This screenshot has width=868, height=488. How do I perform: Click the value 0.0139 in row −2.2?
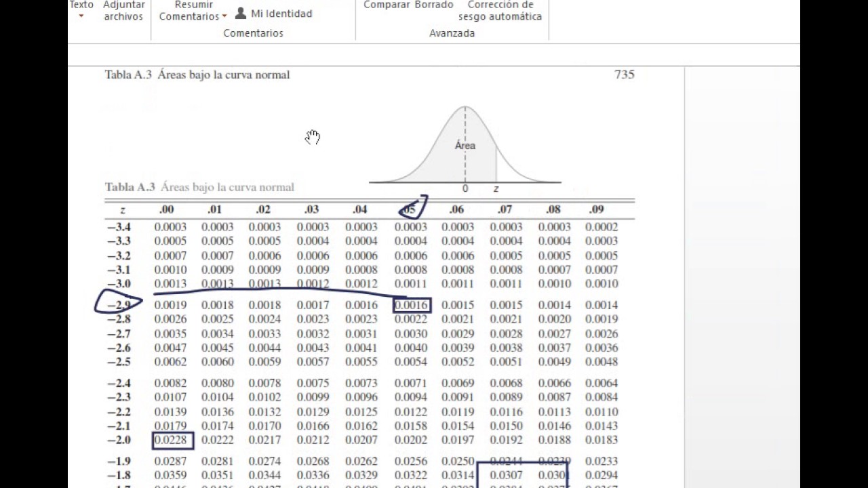pyautogui.click(x=171, y=412)
